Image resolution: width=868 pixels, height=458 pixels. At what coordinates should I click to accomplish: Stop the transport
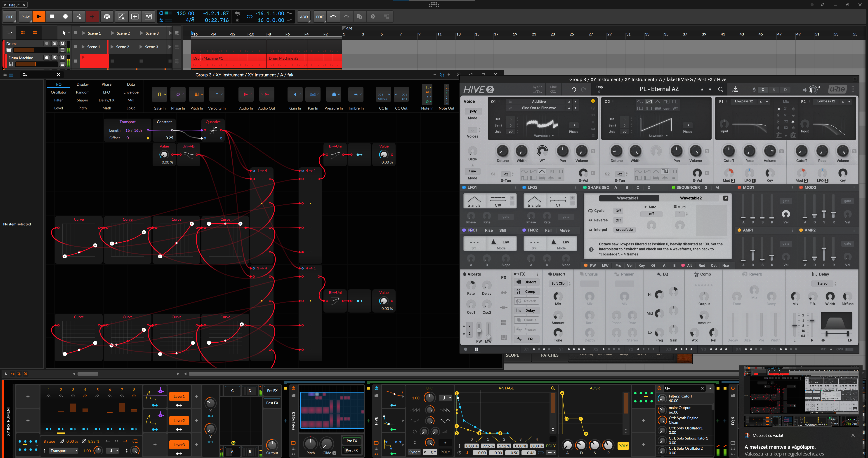pos(52,16)
